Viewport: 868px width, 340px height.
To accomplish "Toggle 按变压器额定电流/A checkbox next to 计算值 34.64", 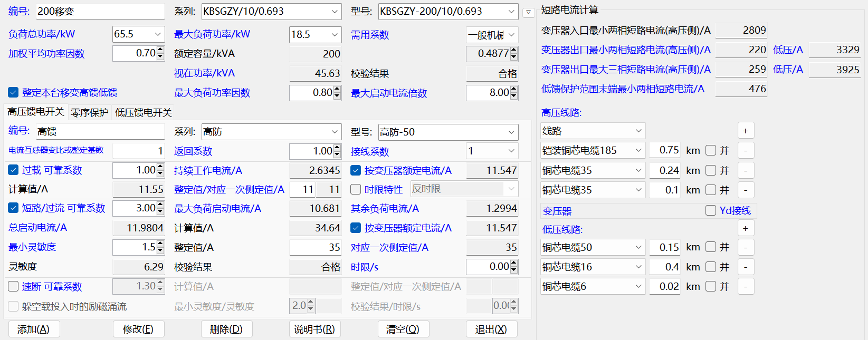I will (356, 228).
